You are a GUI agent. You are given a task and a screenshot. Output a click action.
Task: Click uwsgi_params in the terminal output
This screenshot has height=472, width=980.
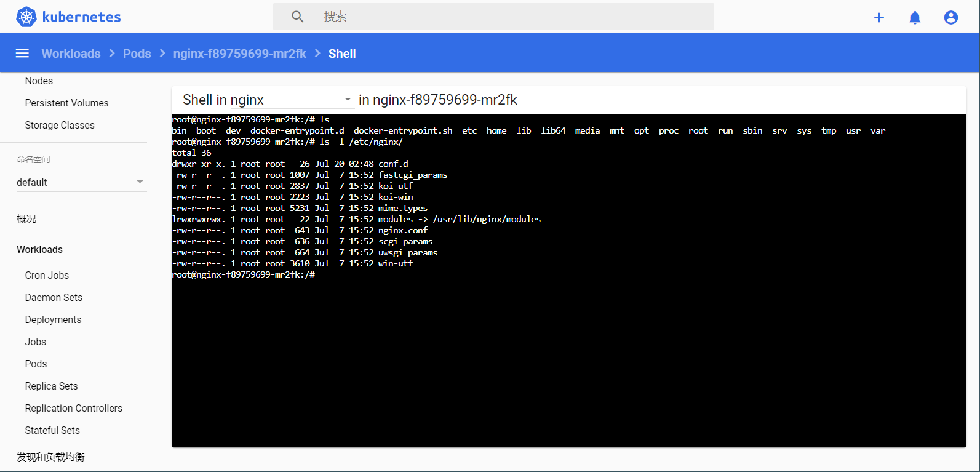pyautogui.click(x=408, y=252)
